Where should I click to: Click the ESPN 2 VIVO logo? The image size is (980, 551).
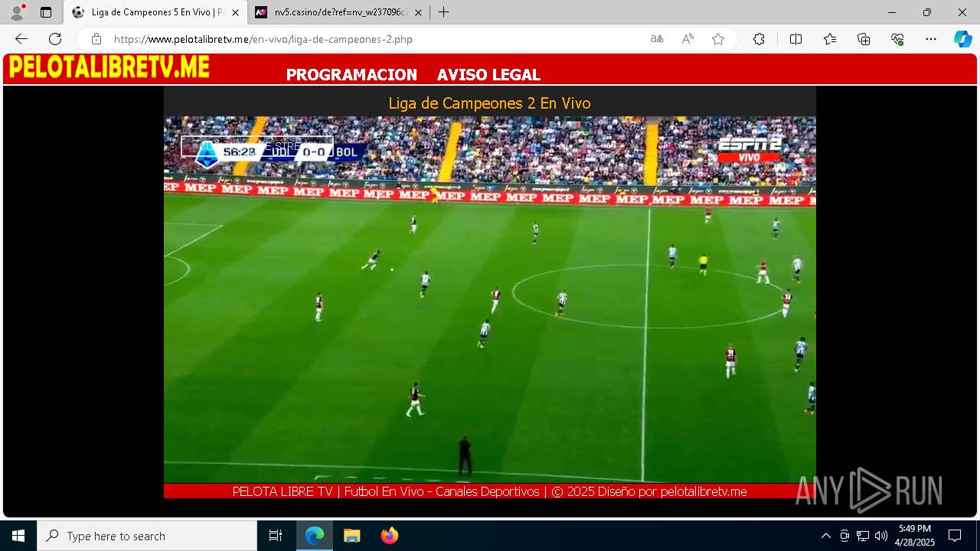750,149
